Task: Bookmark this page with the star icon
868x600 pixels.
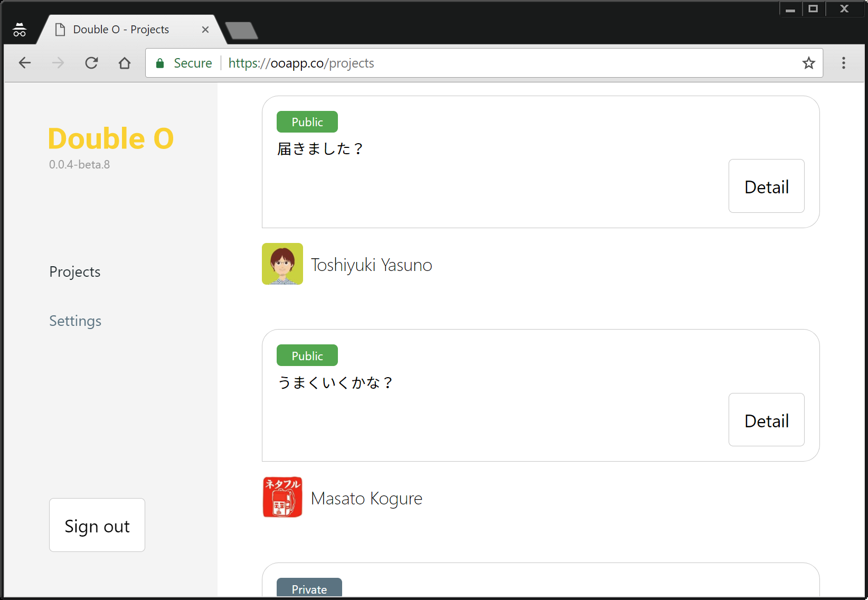Action: tap(808, 63)
